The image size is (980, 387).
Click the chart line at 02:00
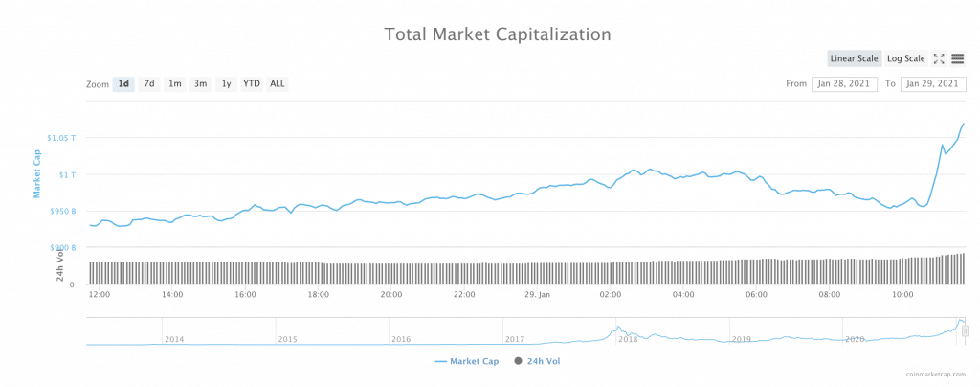pos(610,186)
